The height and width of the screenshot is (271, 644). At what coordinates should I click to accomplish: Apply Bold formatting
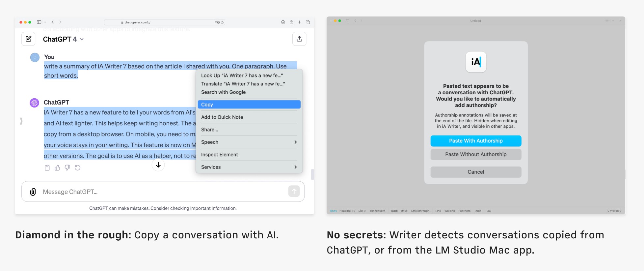pyautogui.click(x=394, y=211)
